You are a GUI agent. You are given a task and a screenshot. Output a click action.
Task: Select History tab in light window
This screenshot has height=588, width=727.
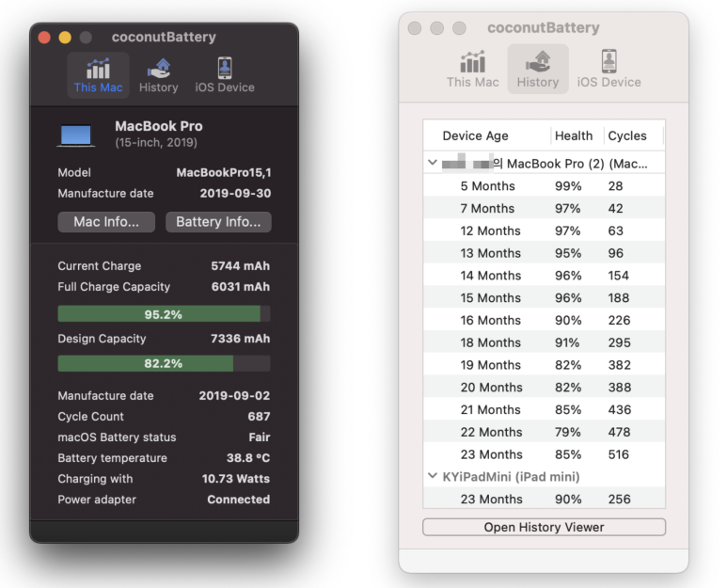[538, 69]
